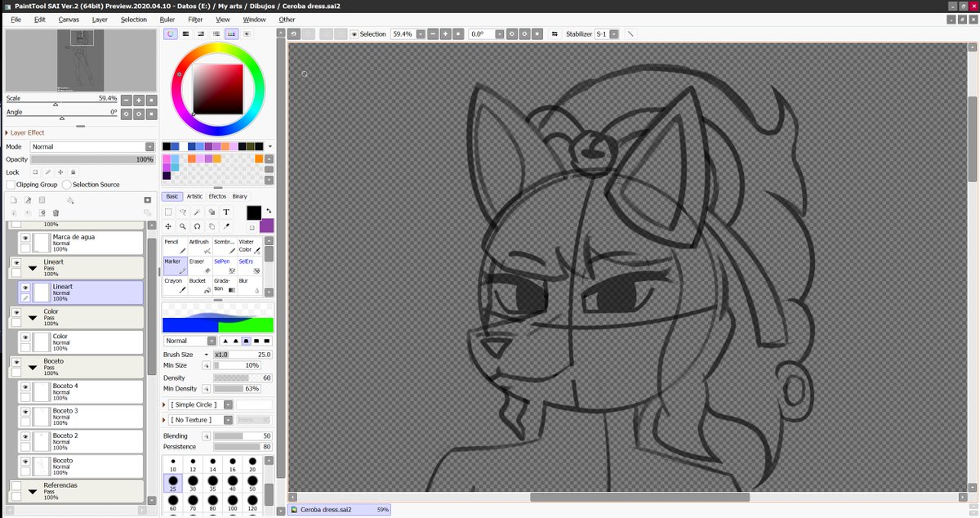Select the Text tool
Viewport: 980px width, 518px height.
226,212
